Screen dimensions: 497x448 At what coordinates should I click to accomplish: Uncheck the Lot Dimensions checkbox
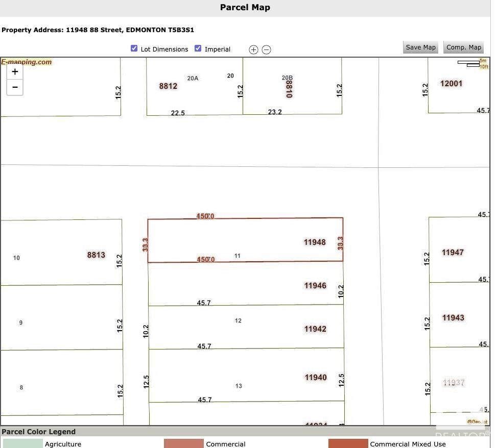pyautogui.click(x=134, y=48)
